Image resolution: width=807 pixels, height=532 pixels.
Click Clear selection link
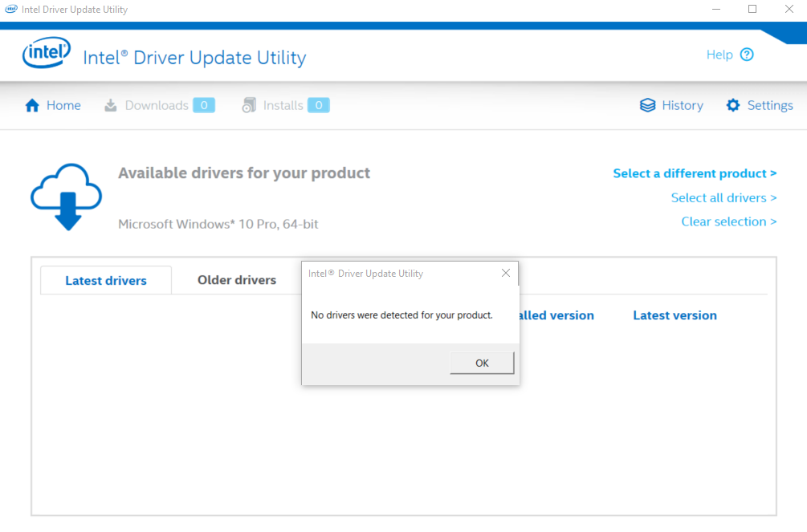[729, 221]
